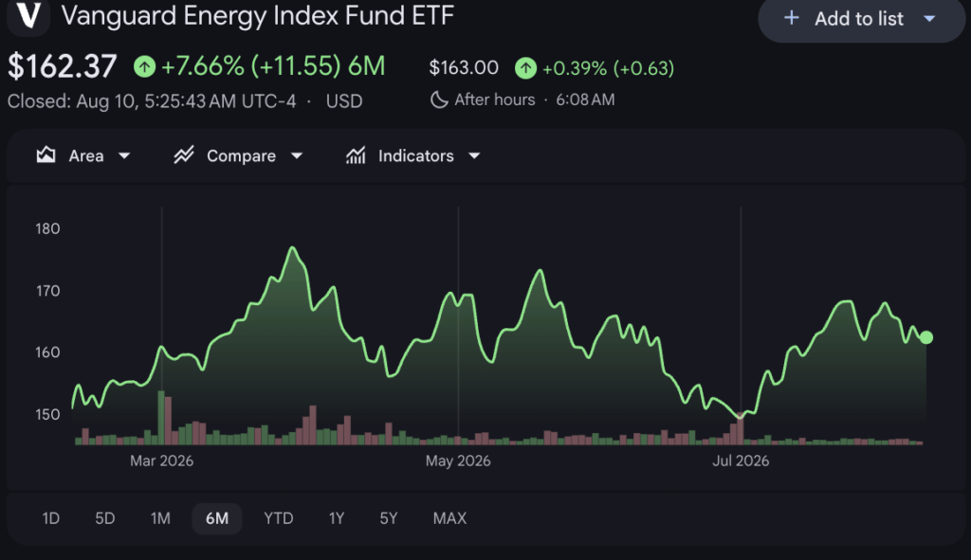
Task: Open the Compare dropdown arrow
Action: [x=297, y=156]
